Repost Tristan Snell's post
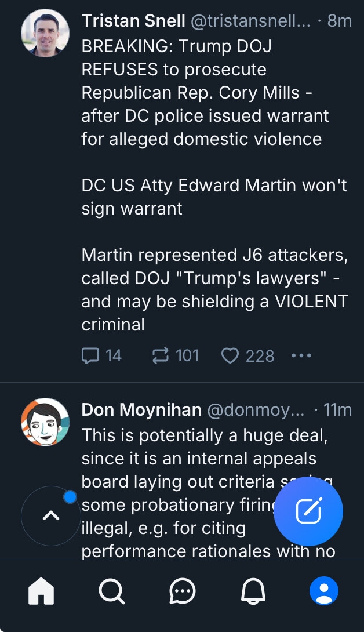The height and width of the screenshot is (632, 364). (161, 355)
